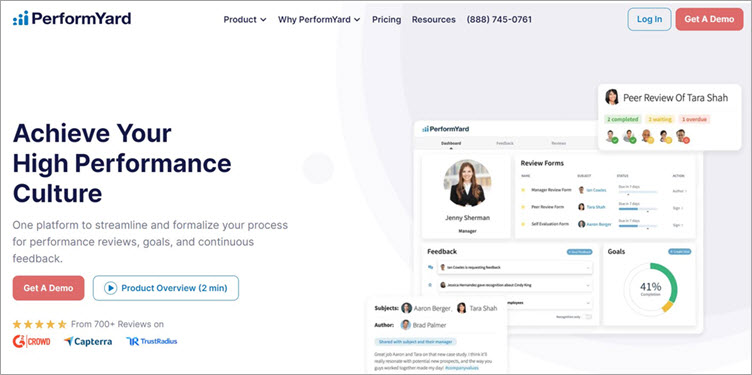Click the Self Evaluation Form progress bar
Image resolution: width=752 pixels, height=375 pixels.
click(x=638, y=226)
